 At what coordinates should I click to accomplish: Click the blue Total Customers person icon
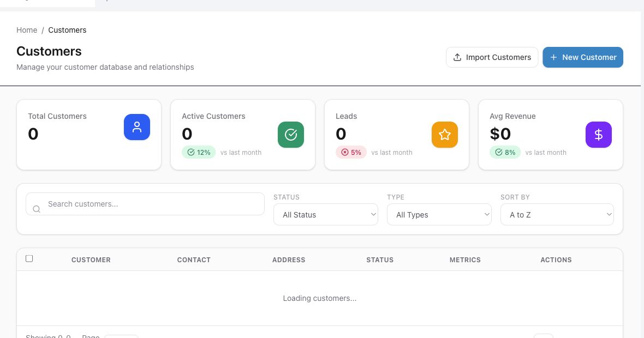tap(137, 127)
